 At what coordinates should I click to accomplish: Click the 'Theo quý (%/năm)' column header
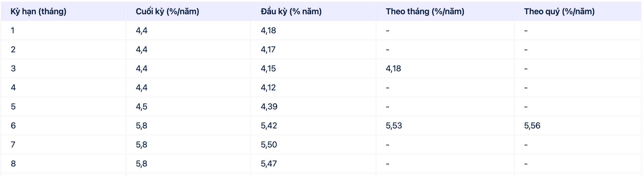[x=559, y=12]
